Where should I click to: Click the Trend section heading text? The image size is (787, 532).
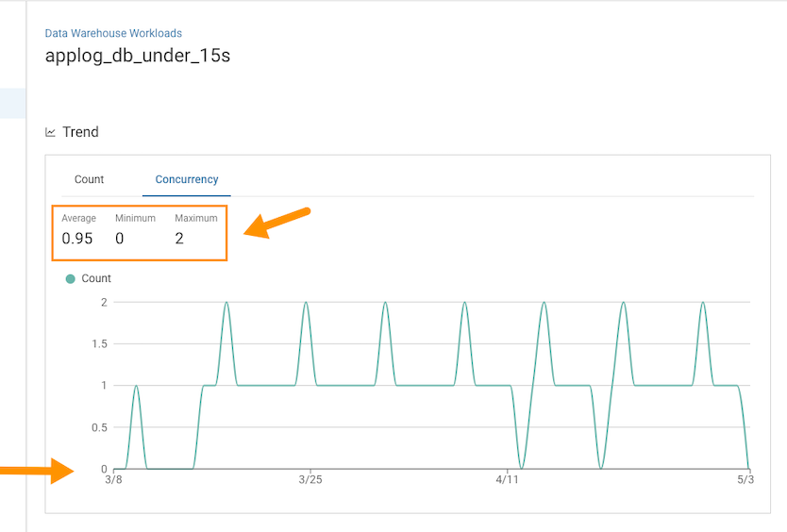(80, 132)
